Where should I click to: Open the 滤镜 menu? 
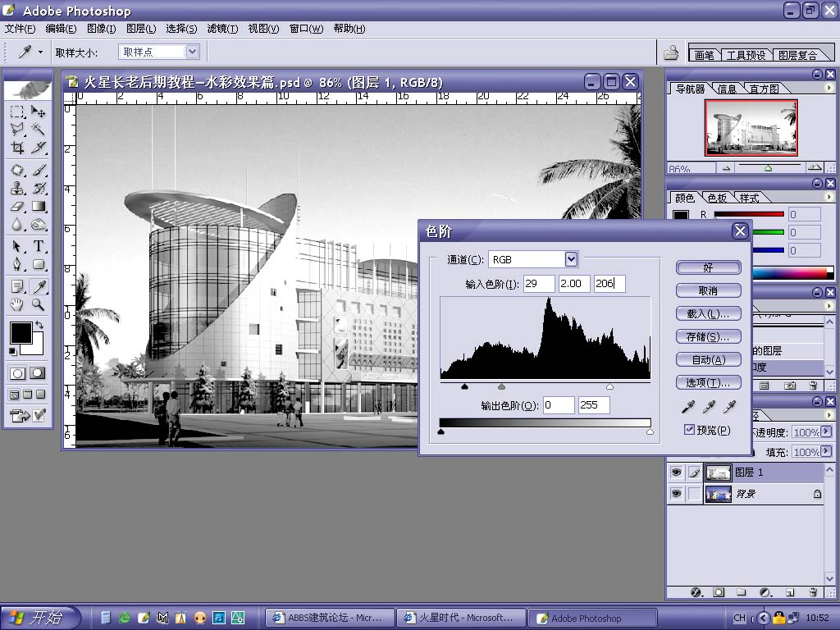(222, 29)
